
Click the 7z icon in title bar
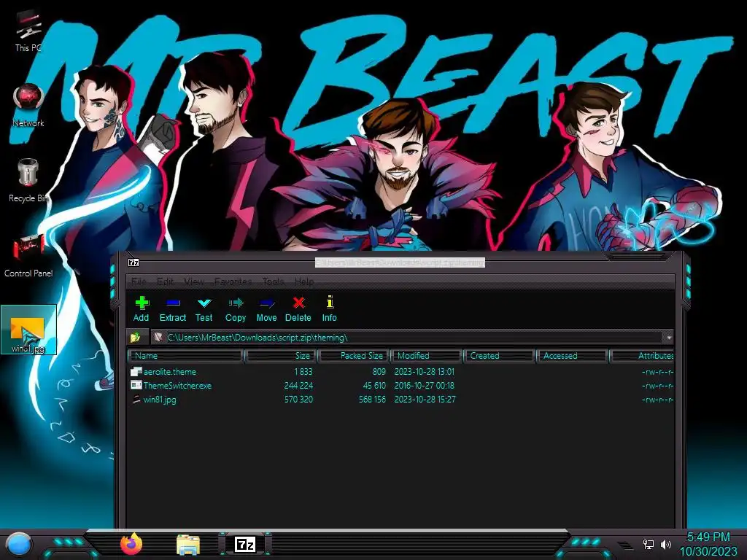click(134, 262)
